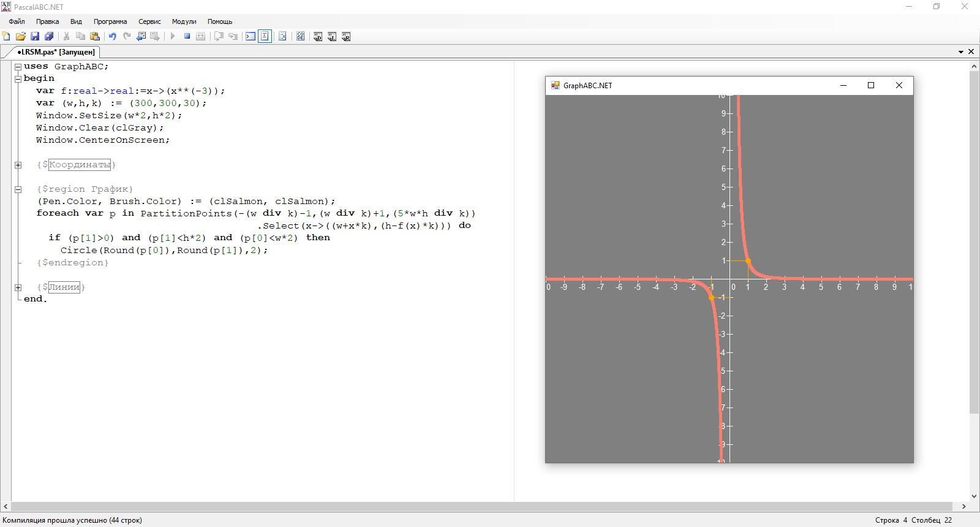Click the New file toolbar icon

point(6,37)
